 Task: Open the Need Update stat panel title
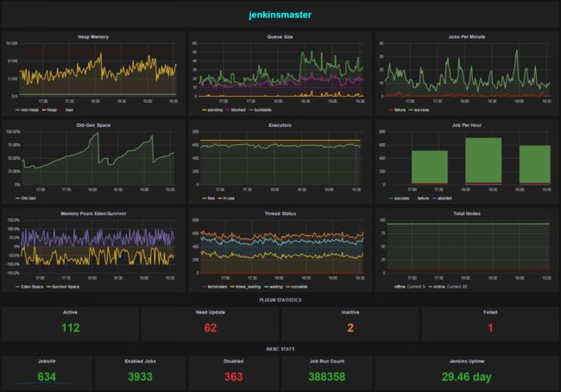tap(211, 313)
